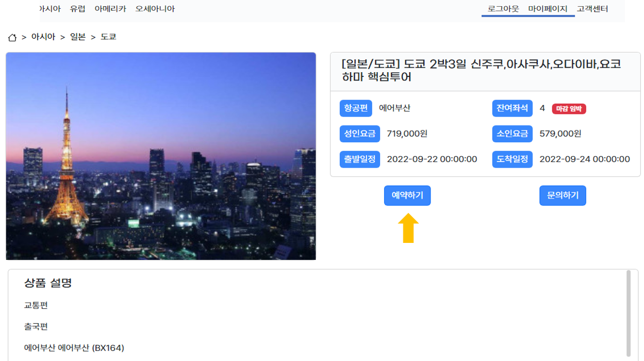Viewport: 644px width, 361px height.
Task: Click the 성인요금 adult fare badge
Action: pyautogui.click(x=359, y=134)
